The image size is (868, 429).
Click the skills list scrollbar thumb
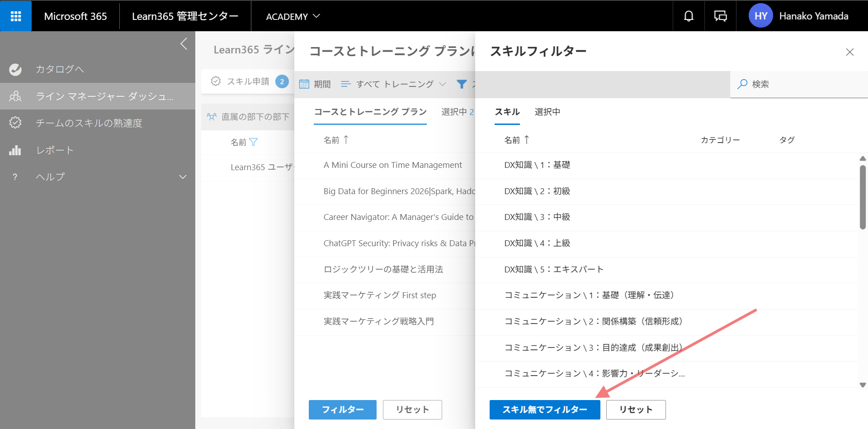coord(863,197)
